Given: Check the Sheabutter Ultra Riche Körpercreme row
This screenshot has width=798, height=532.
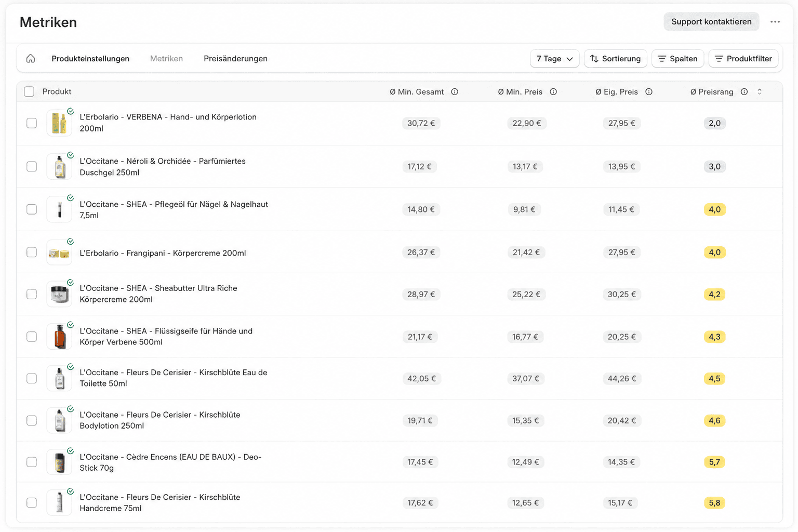Looking at the screenshot, I should [x=32, y=294].
